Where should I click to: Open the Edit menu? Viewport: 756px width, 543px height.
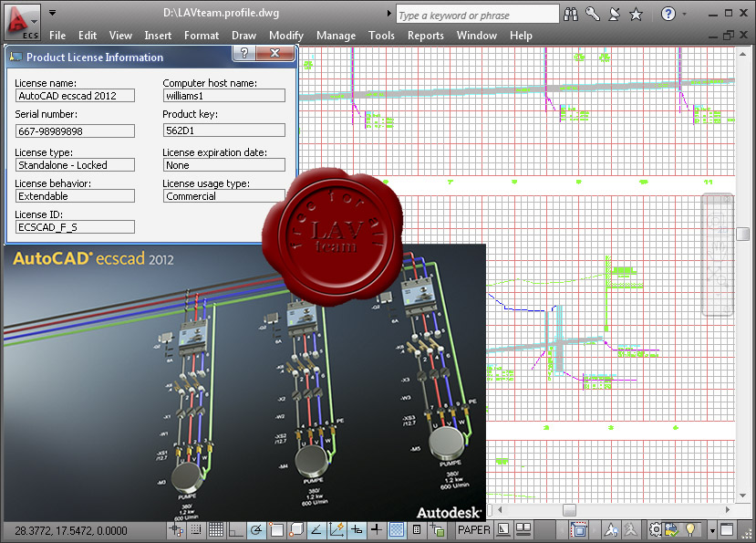(88, 36)
